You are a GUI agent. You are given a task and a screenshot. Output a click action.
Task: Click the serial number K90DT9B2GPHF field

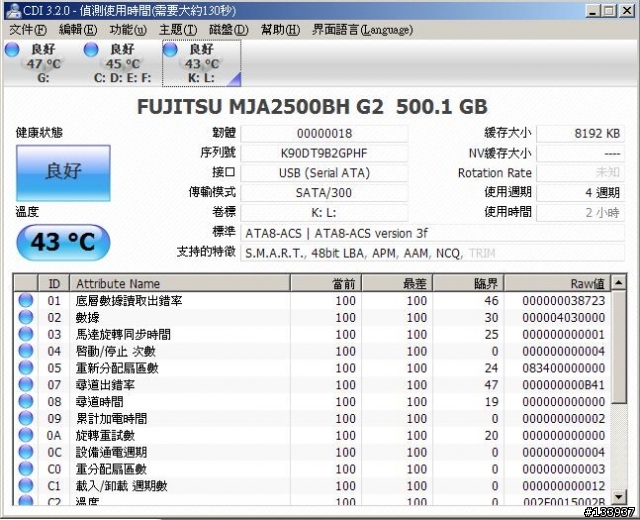coord(324,153)
